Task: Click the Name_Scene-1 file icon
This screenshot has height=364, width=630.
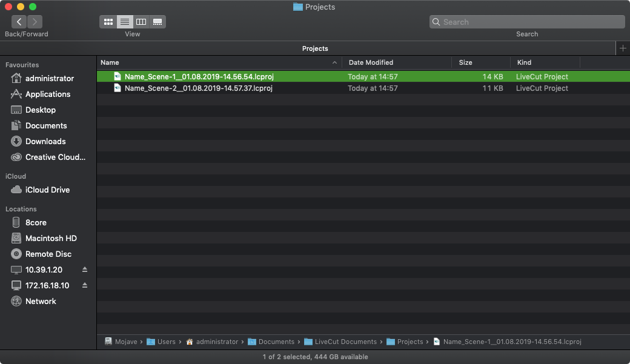Action: tap(117, 76)
